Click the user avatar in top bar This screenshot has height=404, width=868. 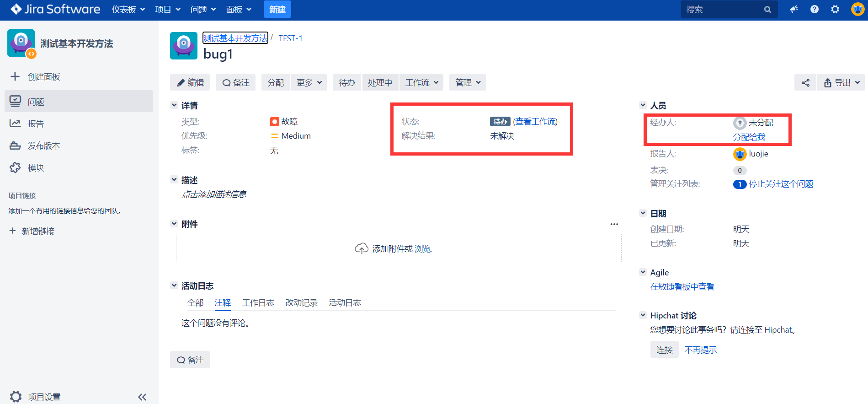[857, 9]
